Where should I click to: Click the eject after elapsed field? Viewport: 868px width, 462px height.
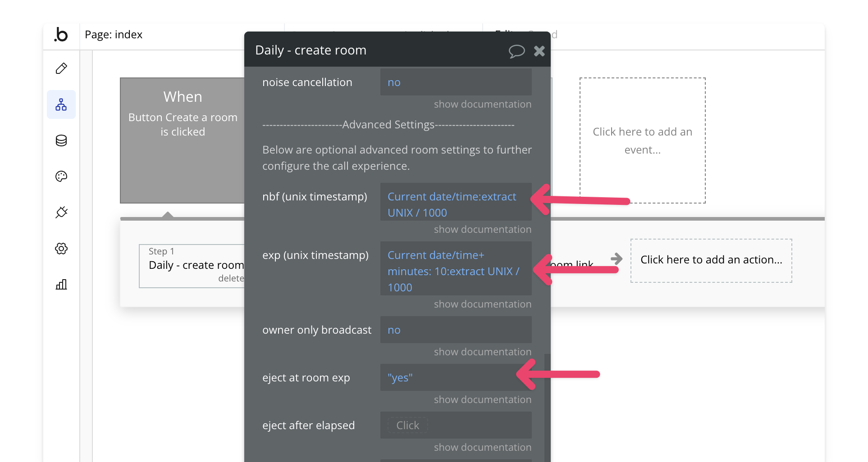pyautogui.click(x=456, y=425)
